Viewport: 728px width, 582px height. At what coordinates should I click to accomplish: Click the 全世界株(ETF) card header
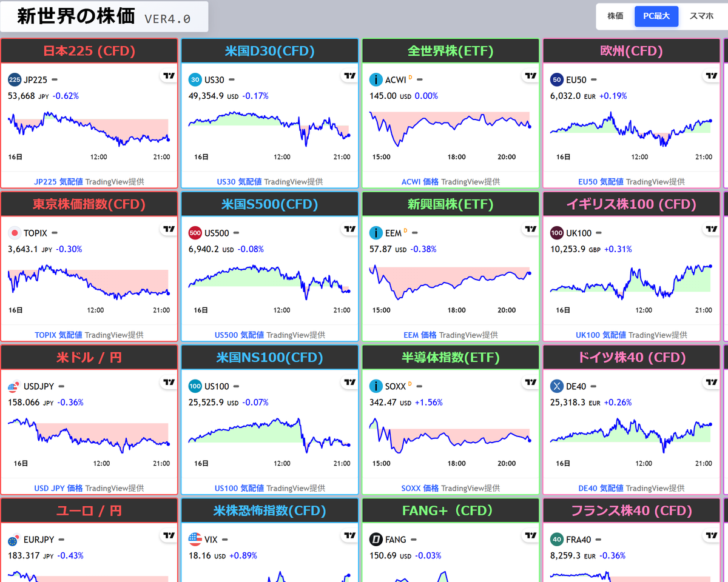point(451,51)
